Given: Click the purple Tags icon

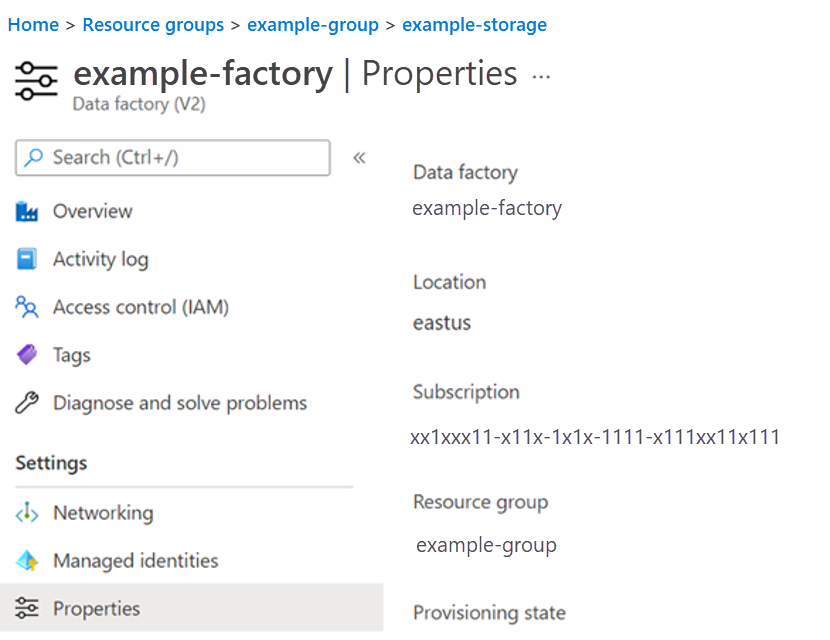Looking at the screenshot, I should pyautogui.click(x=26, y=355).
